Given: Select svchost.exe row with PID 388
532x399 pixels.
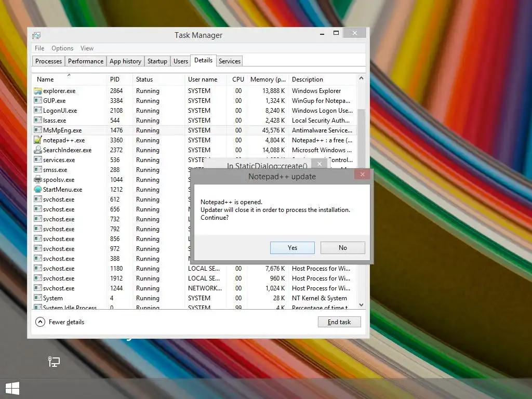Looking at the screenshot, I should (112, 259).
